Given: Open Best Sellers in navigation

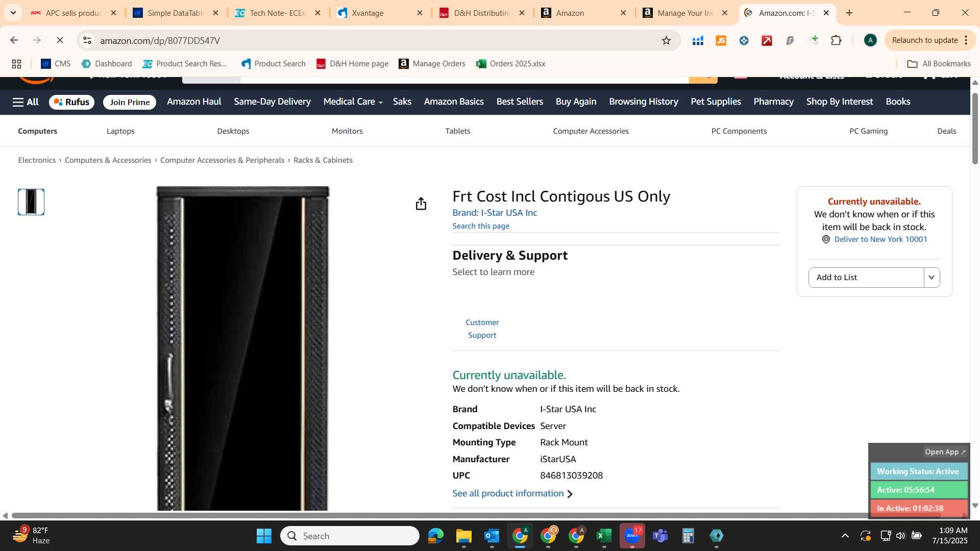Looking at the screenshot, I should tap(520, 102).
